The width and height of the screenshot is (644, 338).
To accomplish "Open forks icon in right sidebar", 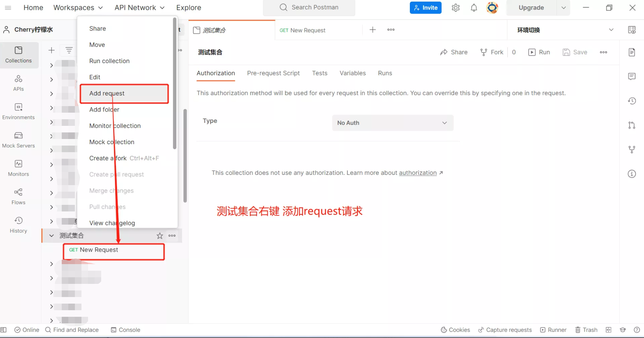I will click(632, 150).
